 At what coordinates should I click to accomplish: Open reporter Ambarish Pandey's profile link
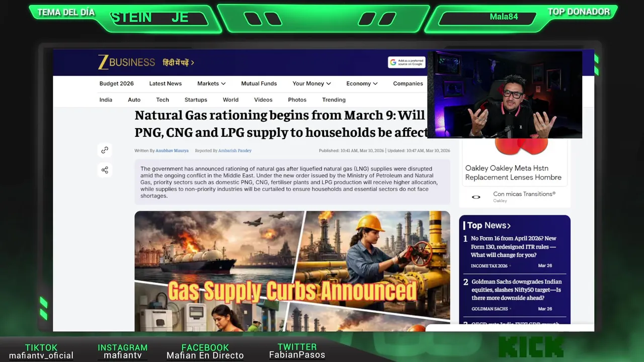[x=235, y=151]
